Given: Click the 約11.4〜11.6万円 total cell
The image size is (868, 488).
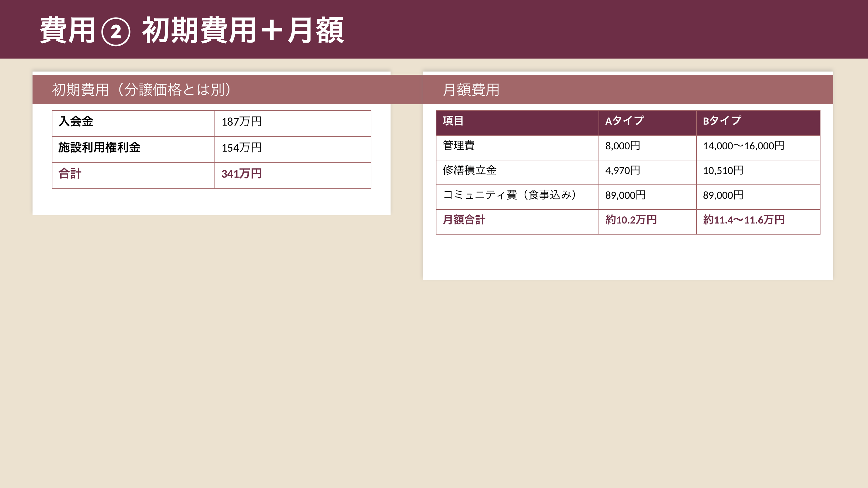Looking at the screenshot, I should point(743,220).
